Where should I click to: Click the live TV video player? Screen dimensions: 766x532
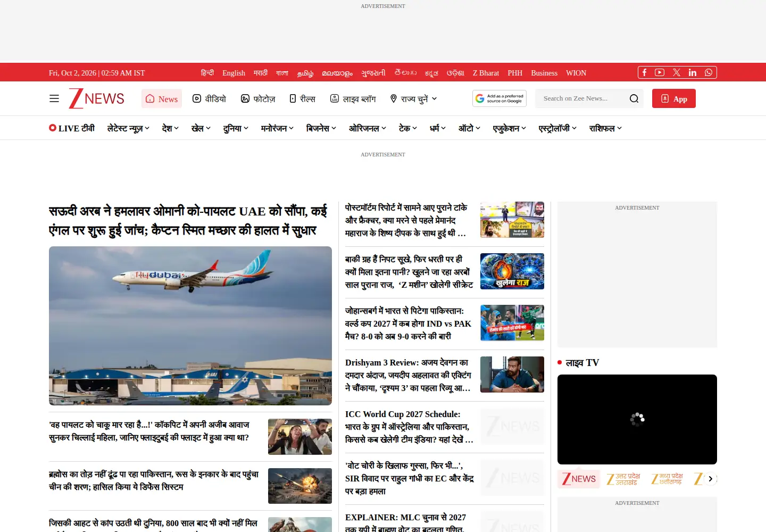coord(637,419)
